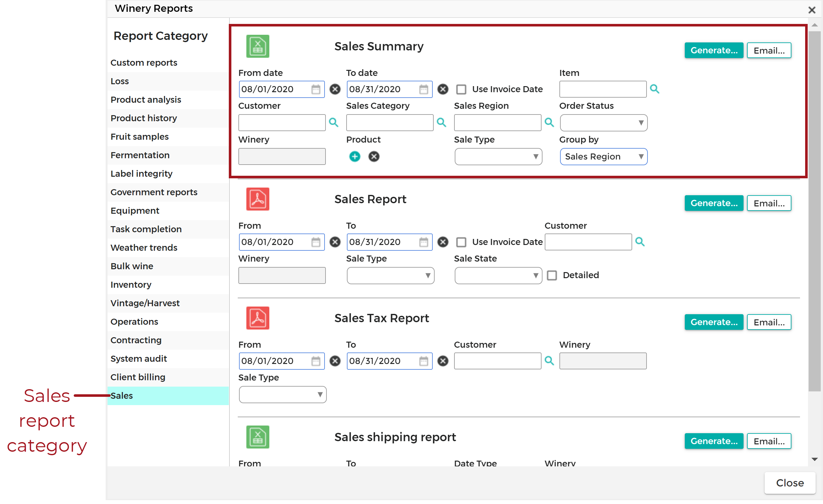Search Sales Category lookup
This screenshot has width=823, height=504.
(441, 122)
